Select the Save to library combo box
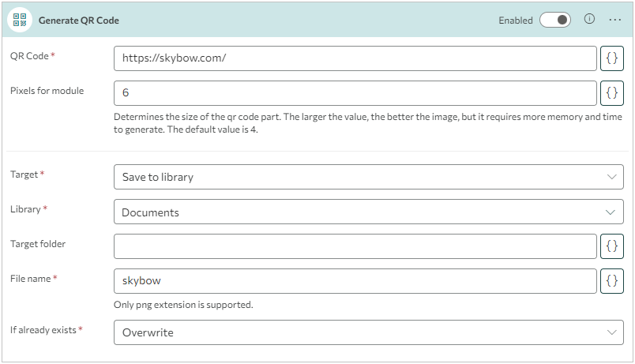This screenshot has width=635, height=364. (355, 177)
